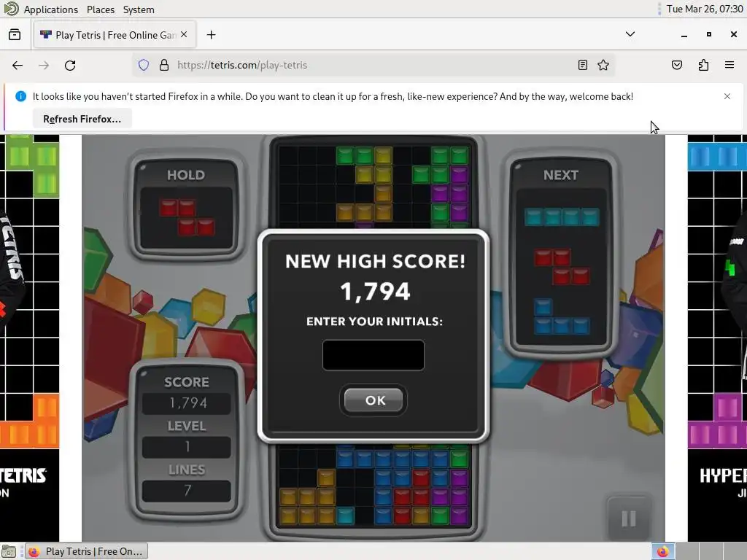Open the System menu
This screenshot has height=560, width=747.
pos(139,9)
